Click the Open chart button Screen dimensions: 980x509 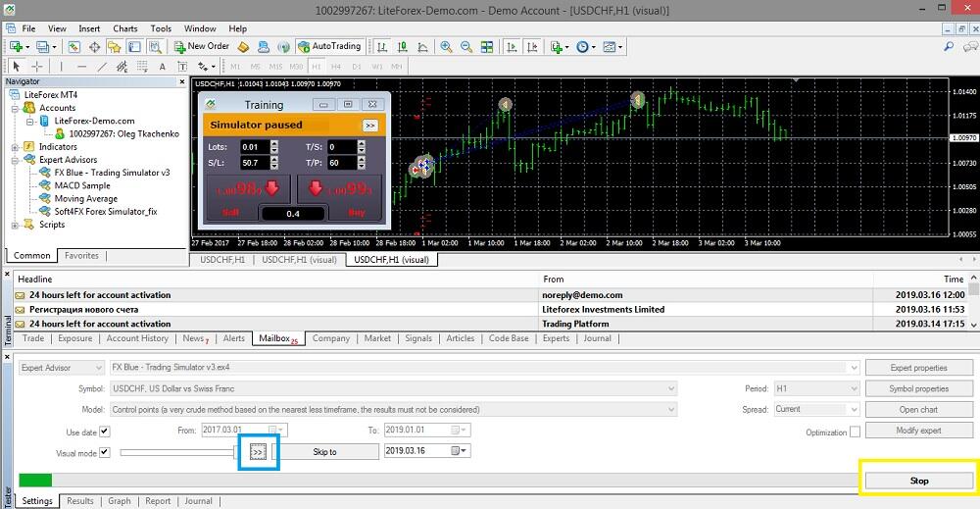(x=919, y=410)
